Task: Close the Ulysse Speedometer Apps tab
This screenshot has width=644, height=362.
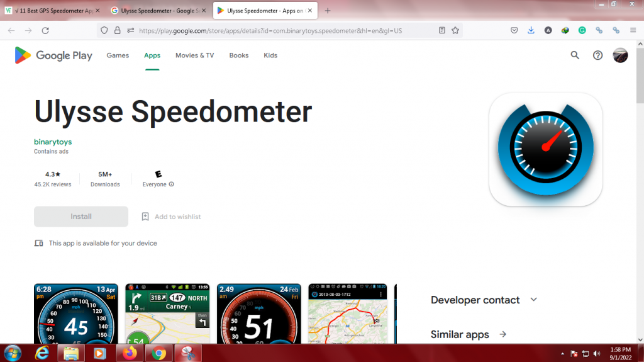Action: pyautogui.click(x=310, y=11)
